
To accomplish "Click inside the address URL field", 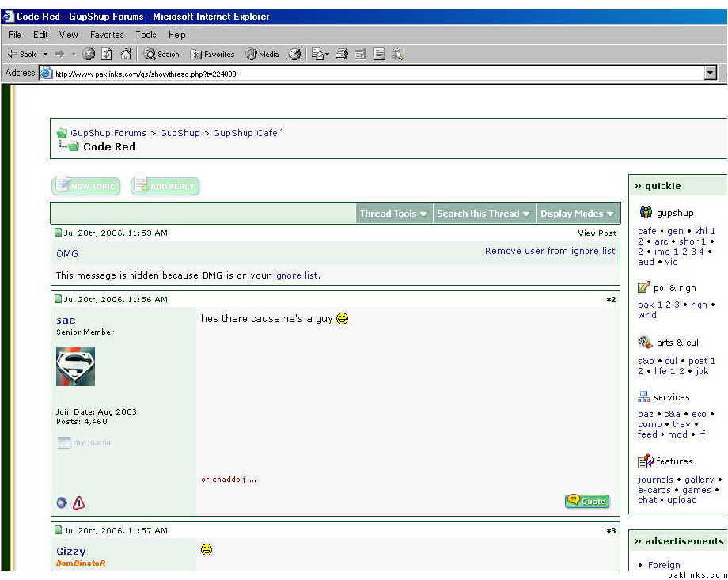I will click(372, 74).
